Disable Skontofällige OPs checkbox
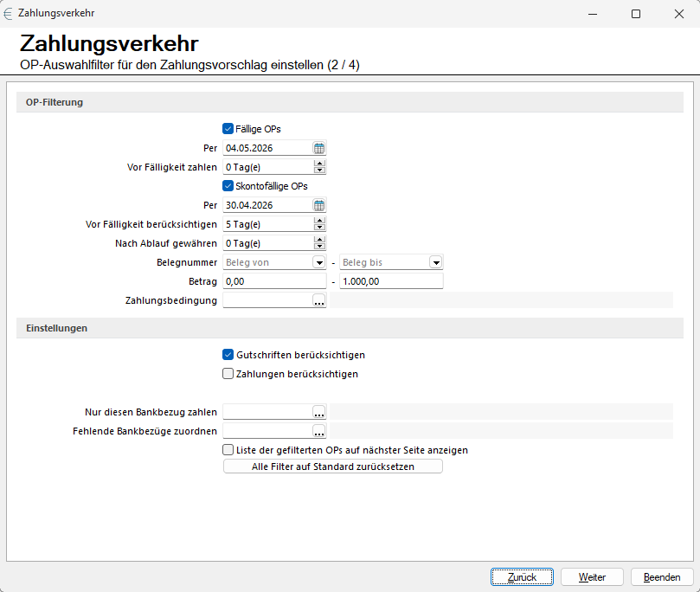 click(x=228, y=186)
